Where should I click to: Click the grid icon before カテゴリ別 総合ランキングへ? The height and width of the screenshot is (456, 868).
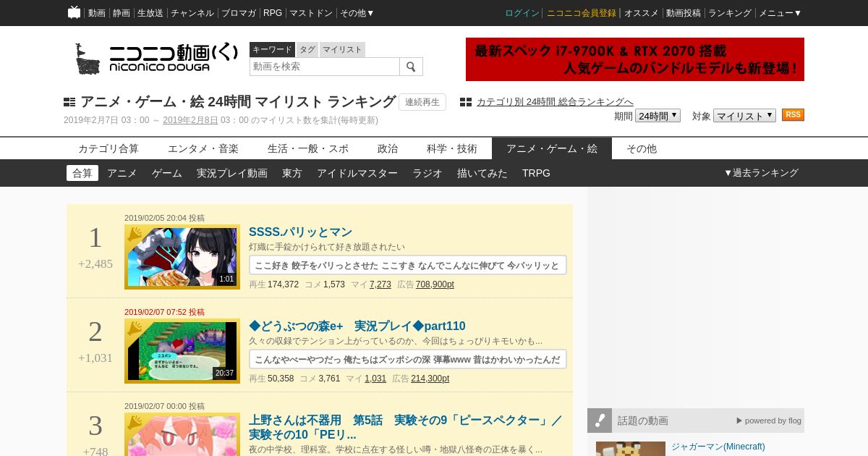466,102
